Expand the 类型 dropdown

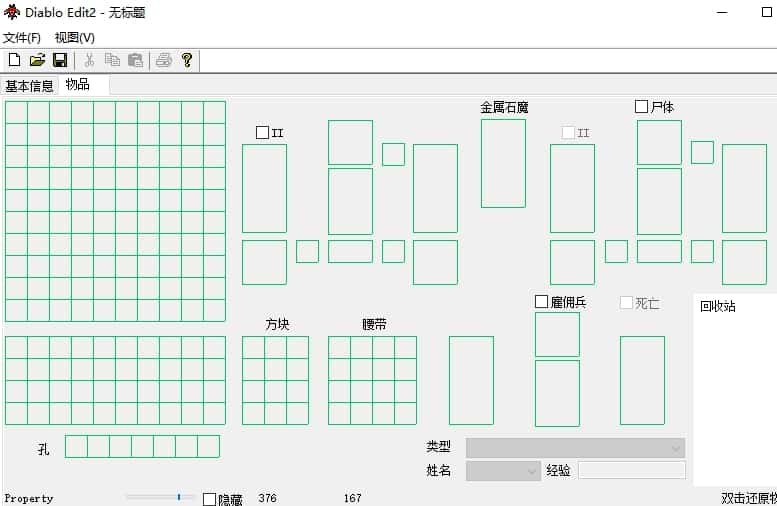coord(575,448)
